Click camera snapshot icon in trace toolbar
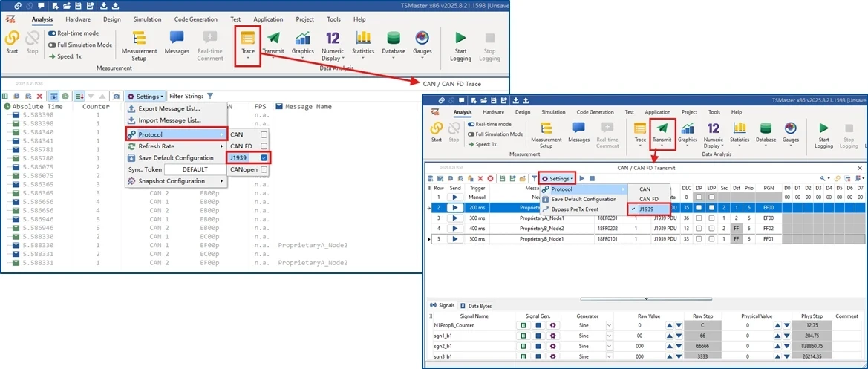The width and height of the screenshot is (868, 369). click(117, 97)
